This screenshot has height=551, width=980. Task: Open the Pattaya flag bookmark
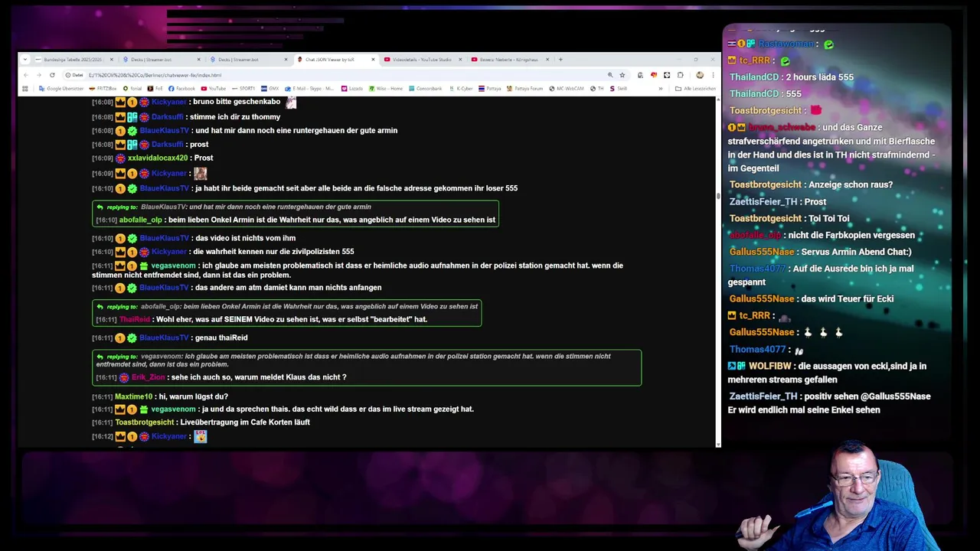(490, 89)
